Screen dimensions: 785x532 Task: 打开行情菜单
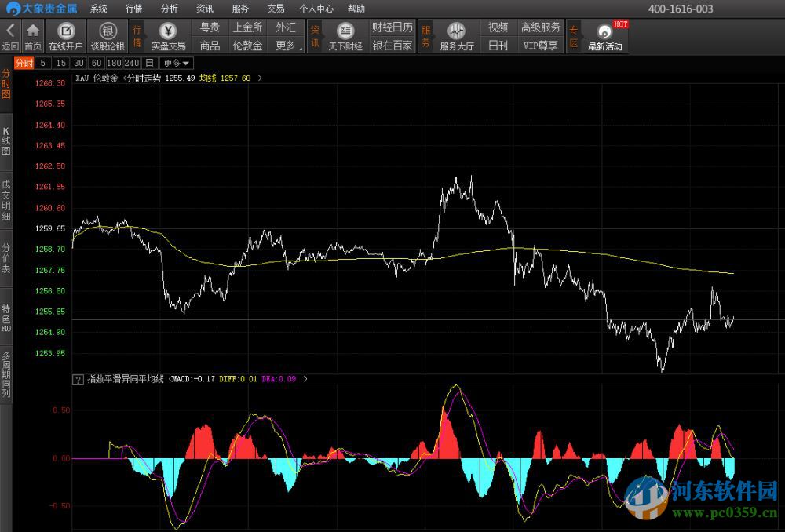click(133, 9)
